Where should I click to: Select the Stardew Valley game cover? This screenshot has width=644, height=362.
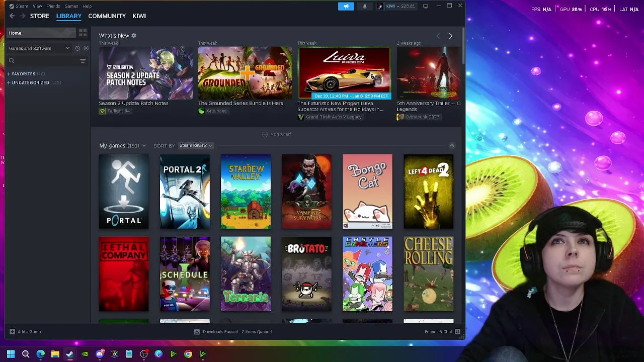pyautogui.click(x=246, y=192)
